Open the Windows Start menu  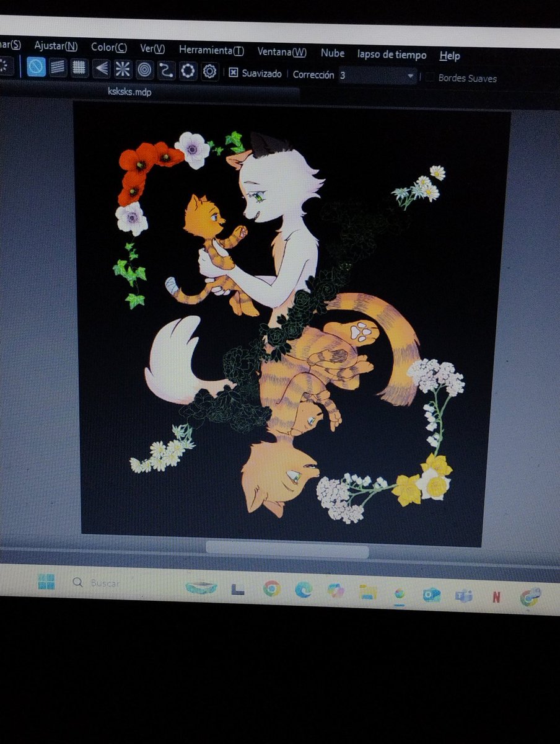[46, 582]
